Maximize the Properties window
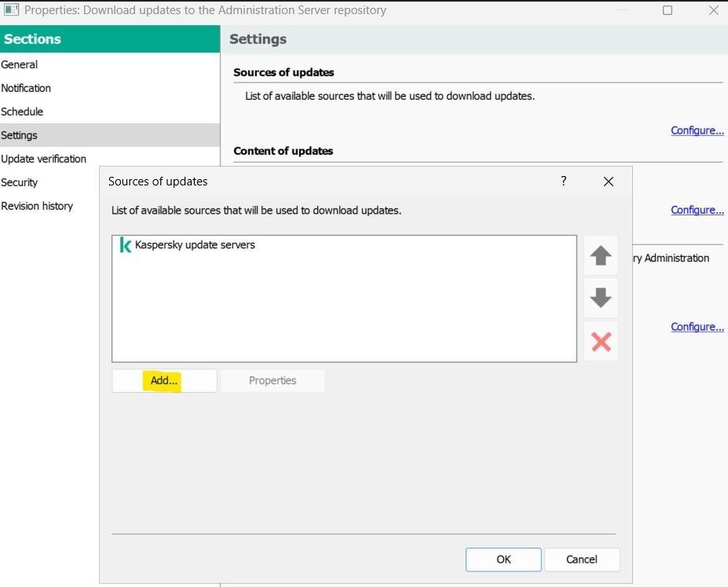 pyautogui.click(x=668, y=10)
